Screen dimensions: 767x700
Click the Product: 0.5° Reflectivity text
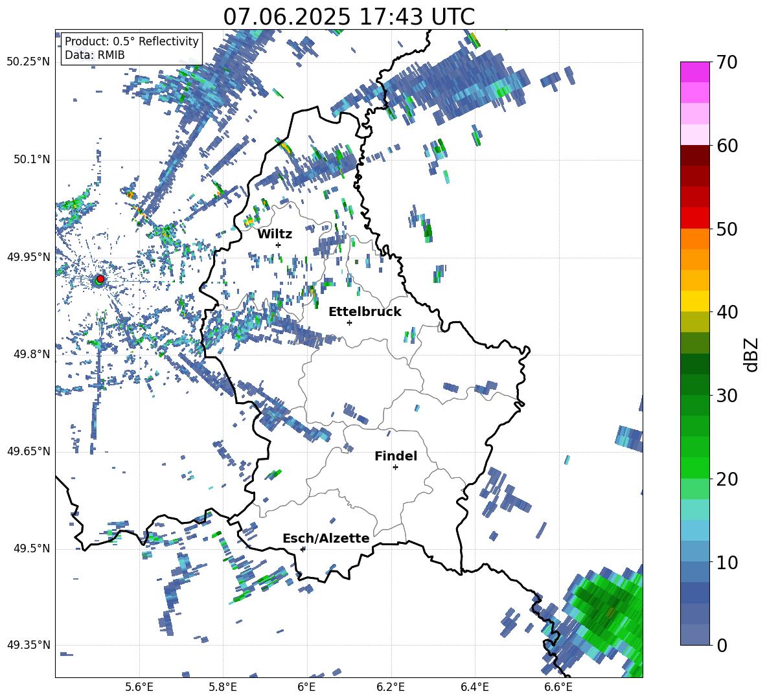(132, 41)
